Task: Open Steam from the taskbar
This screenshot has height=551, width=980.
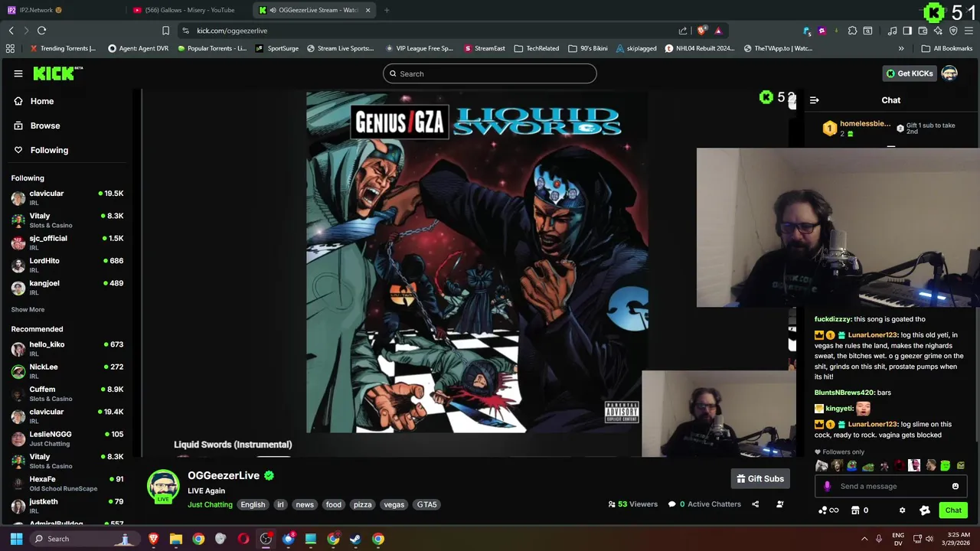Action: tap(355, 539)
